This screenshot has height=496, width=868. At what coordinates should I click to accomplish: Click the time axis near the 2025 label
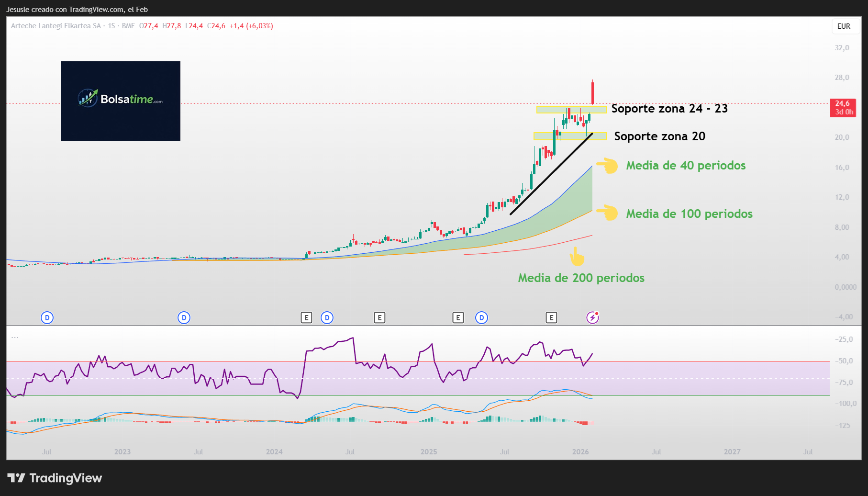click(428, 451)
